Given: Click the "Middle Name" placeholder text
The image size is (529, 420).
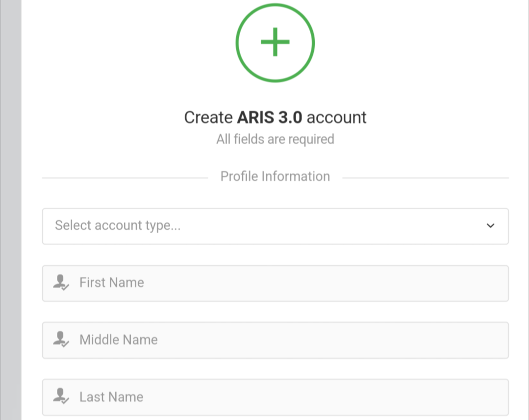Looking at the screenshot, I should tap(119, 340).
